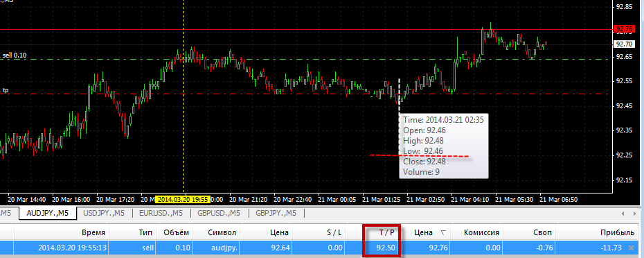Screen dimensions: 644x258
Task: Click the 21 Mar 02:50 time axis label
Action: (x=425, y=200)
